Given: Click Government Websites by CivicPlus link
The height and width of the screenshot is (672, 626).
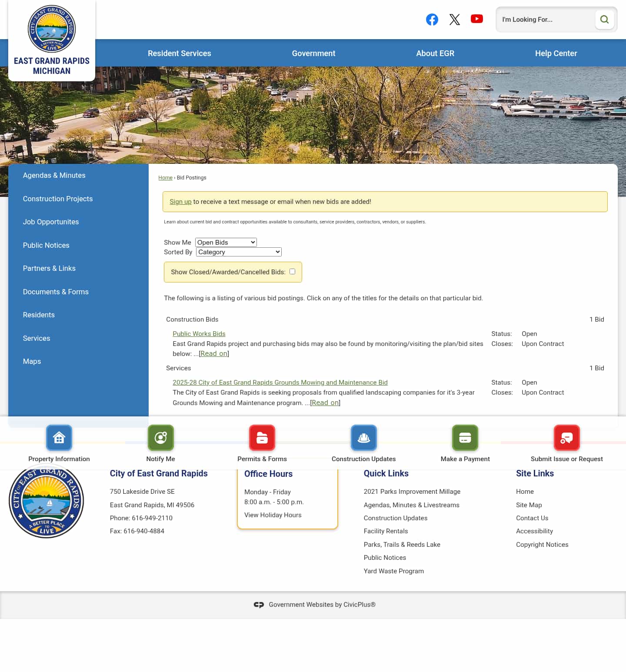Looking at the screenshot, I should 322,605.
